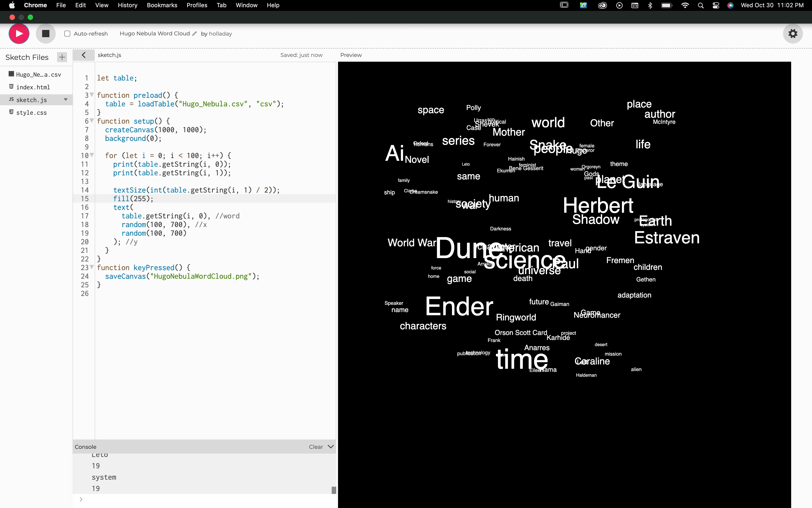Add a new sketch file with the plus icon
The height and width of the screenshot is (508, 812).
62,57
